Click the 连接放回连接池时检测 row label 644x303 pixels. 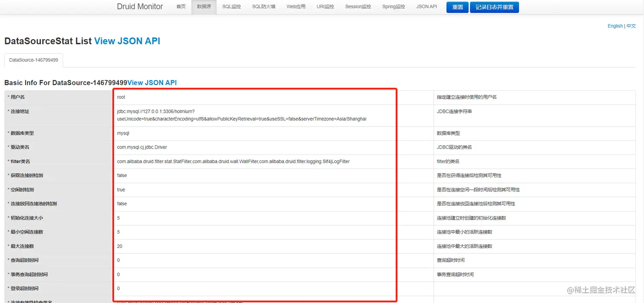32,204
